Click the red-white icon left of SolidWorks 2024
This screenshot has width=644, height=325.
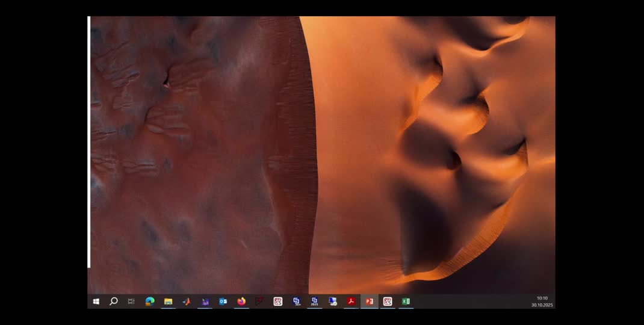[x=277, y=302]
